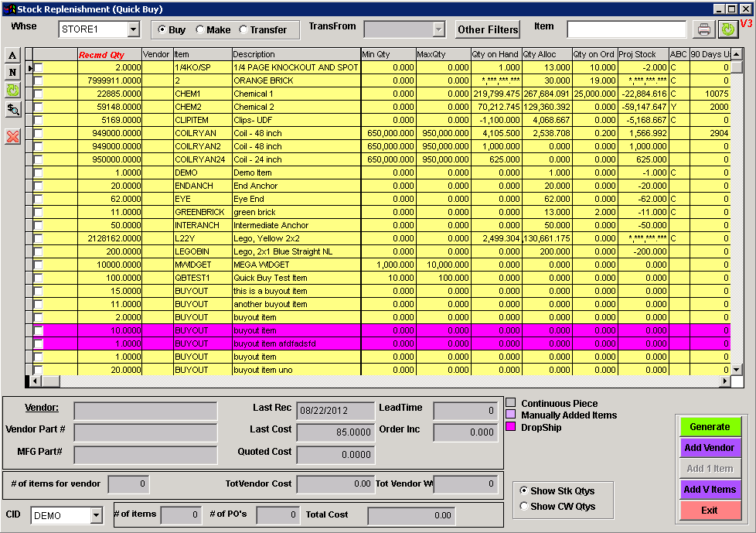Screen dimensions: 756x533
Task: Click the magenta DropShip legend swatch
Action: pos(510,427)
